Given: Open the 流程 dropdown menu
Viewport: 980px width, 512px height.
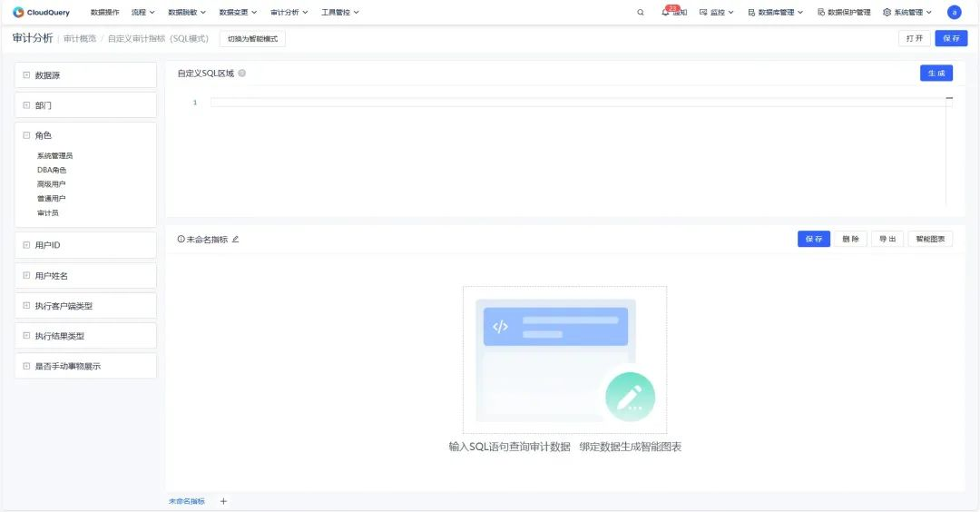Looking at the screenshot, I should pos(142,13).
